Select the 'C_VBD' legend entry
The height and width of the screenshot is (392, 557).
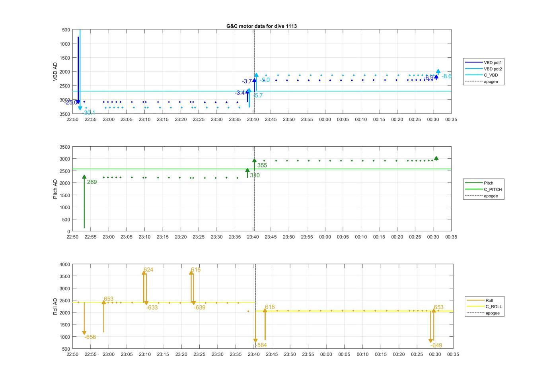point(491,75)
